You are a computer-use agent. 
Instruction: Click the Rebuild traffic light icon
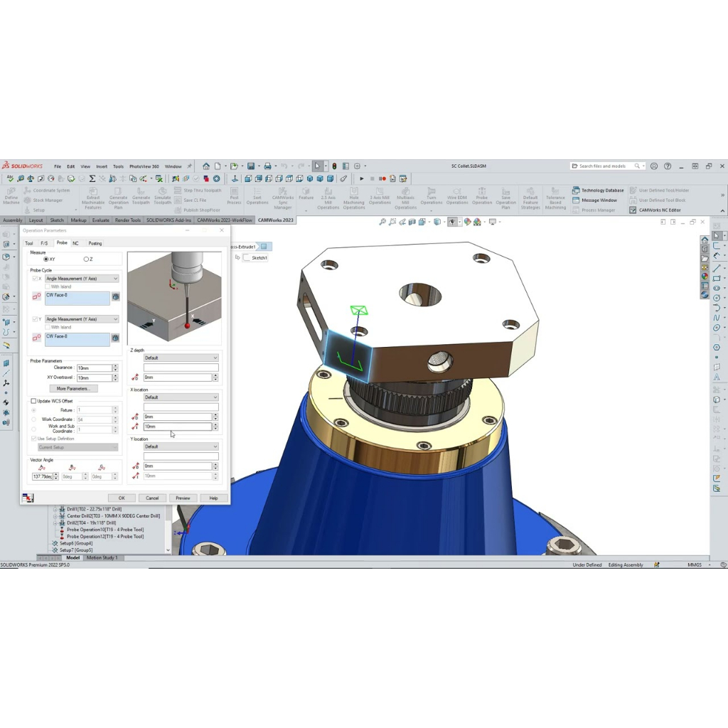(x=334, y=166)
